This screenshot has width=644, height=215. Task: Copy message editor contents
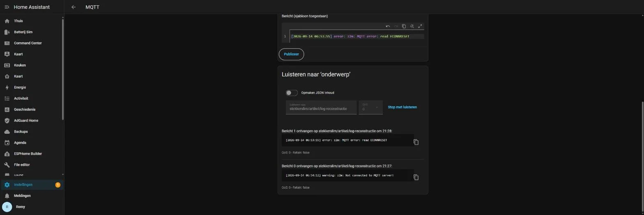pos(404,26)
